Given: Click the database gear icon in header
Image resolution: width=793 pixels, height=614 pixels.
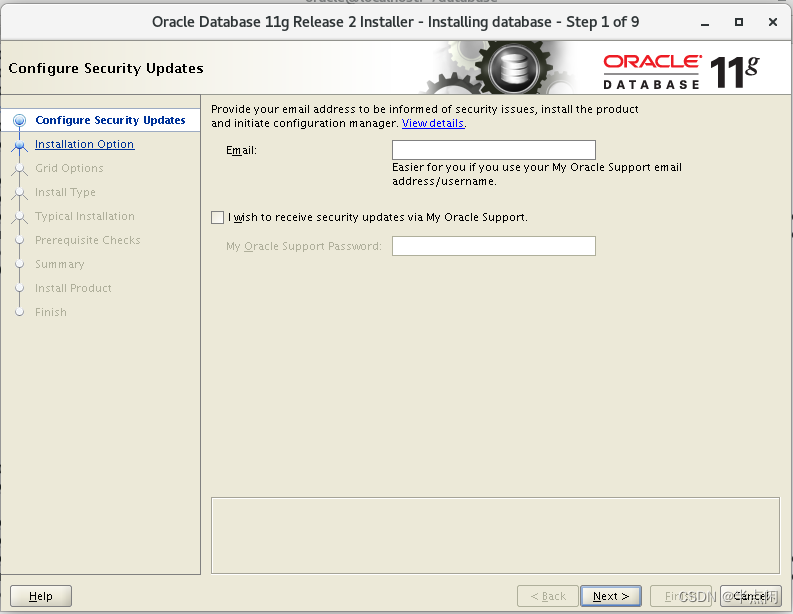Looking at the screenshot, I should tap(513, 68).
